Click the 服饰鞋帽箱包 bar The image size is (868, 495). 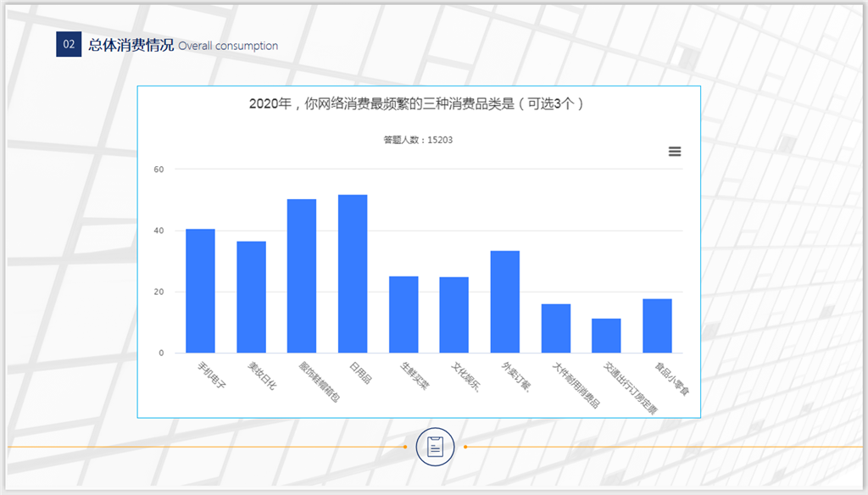pos(302,275)
